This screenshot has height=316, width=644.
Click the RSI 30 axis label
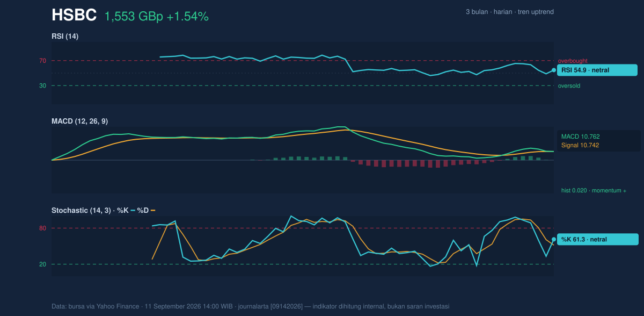click(x=42, y=85)
